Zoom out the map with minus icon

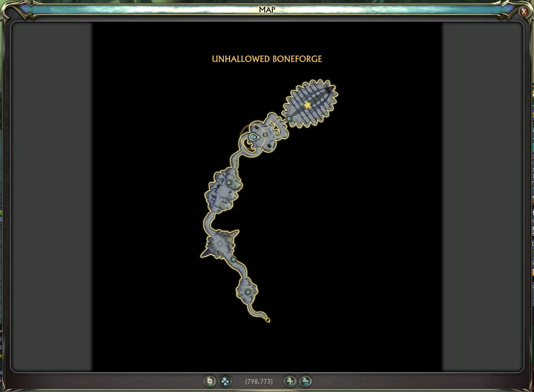pyautogui.click(x=305, y=381)
